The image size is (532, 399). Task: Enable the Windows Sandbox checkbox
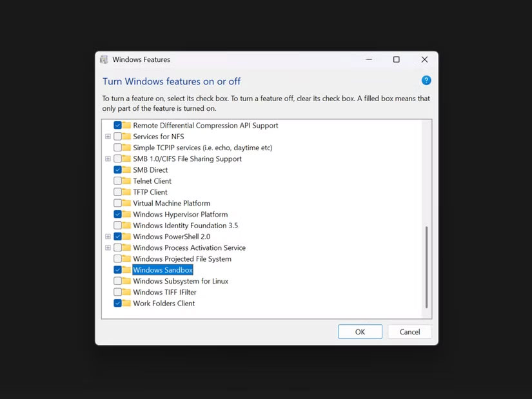(117, 270)
